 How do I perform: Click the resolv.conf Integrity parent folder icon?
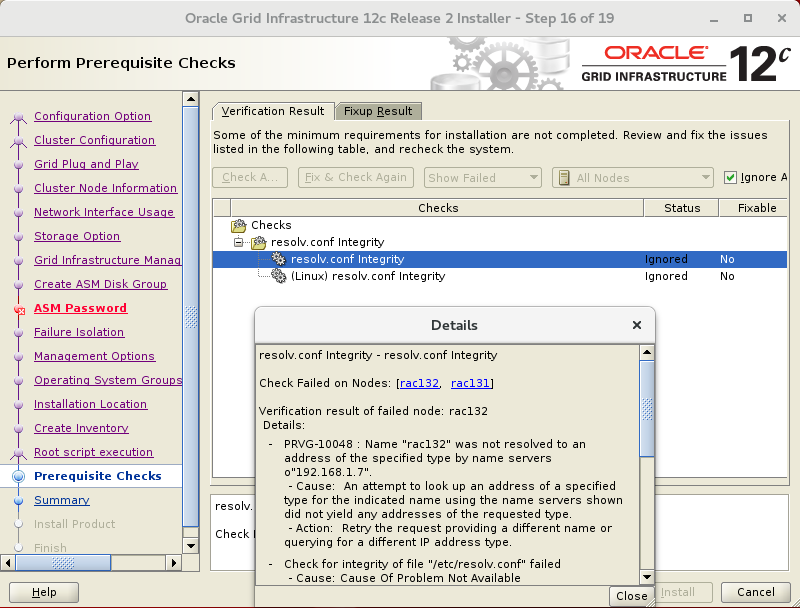tap(259, 242)
